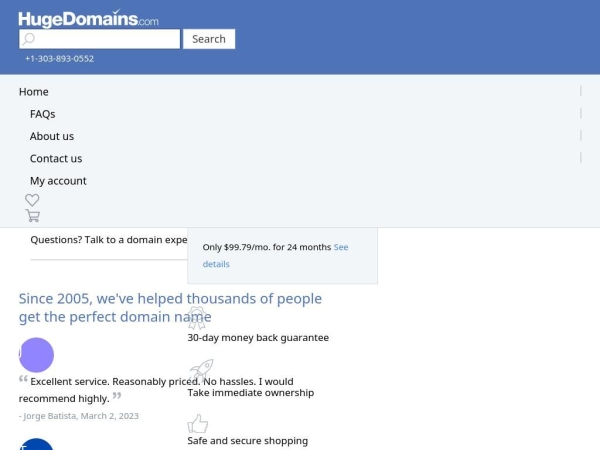This screenshot has height=450, width=600.
Task: Click the award ribbon guarantee icon
Action: [x=197, y=319]
